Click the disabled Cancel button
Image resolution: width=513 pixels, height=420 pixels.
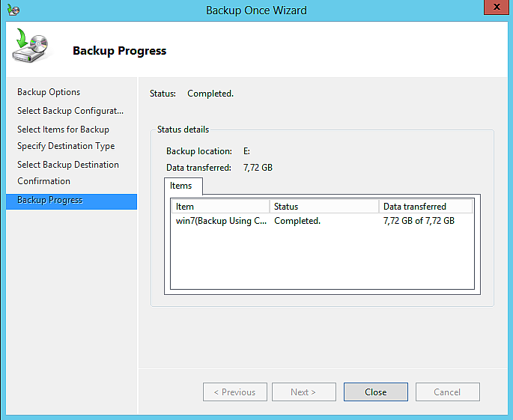(447, 392)
